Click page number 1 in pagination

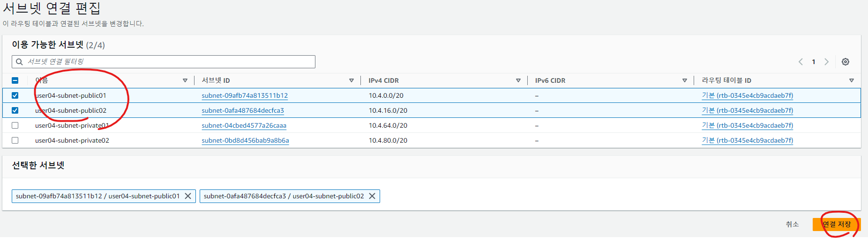click(814, 62)
